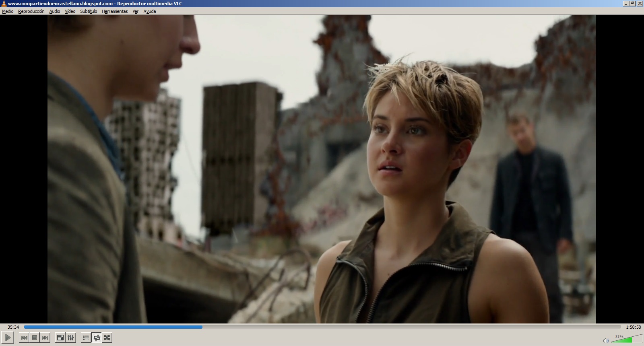Click the video playback area
644x346 pixels.
tap(322, 169)
